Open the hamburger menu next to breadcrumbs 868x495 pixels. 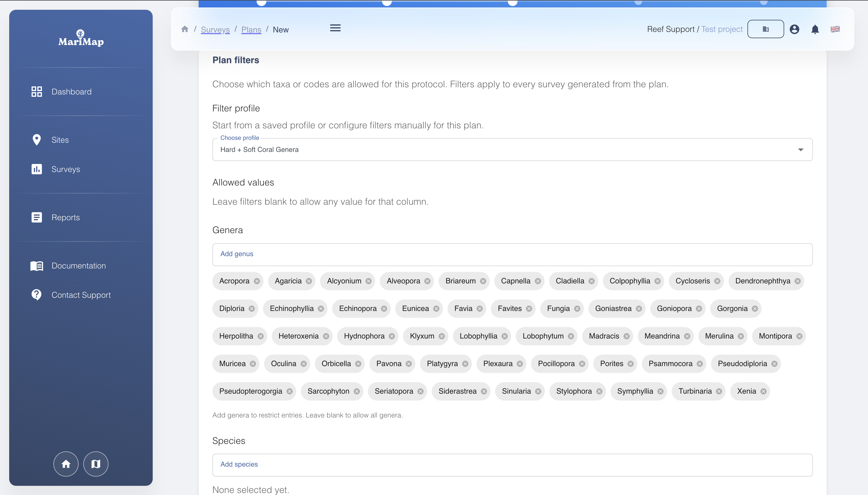click(x=335, y=28)
